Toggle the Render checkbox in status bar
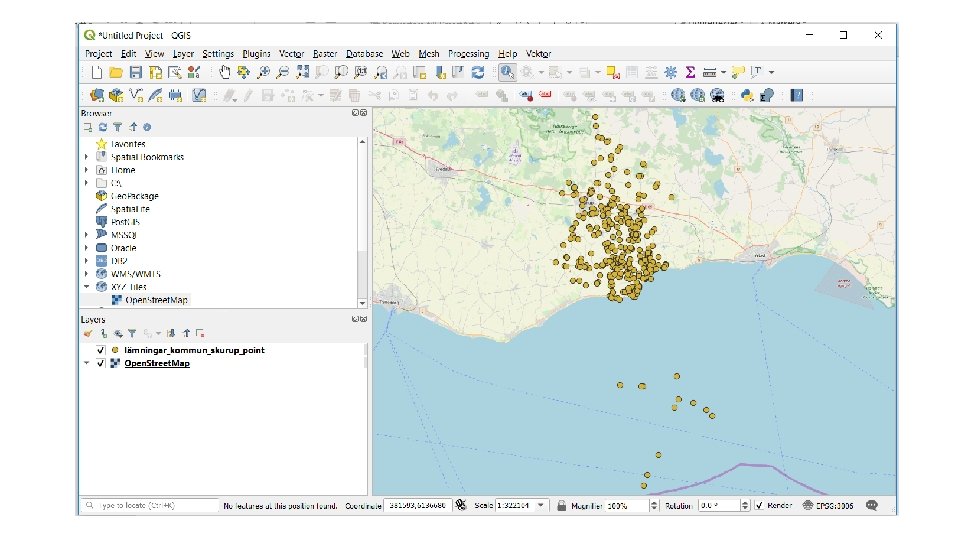This screenshot has height=540, width=960. pyautogui.click(x=760, y=505)
